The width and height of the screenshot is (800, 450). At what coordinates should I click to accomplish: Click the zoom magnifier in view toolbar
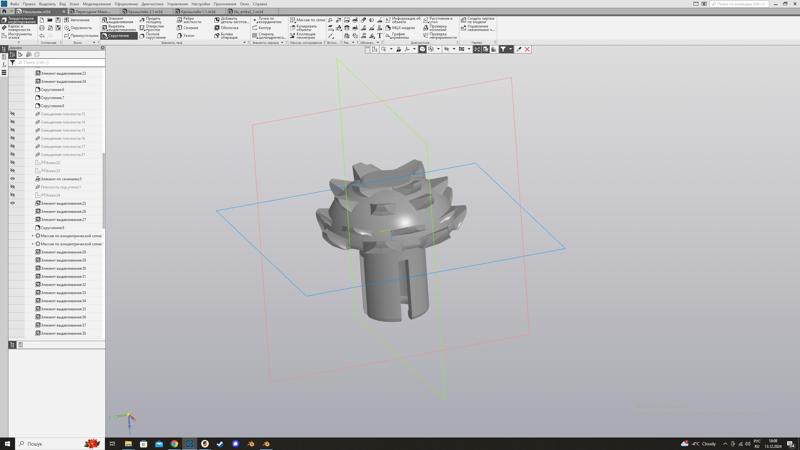(x=384, y=49)
